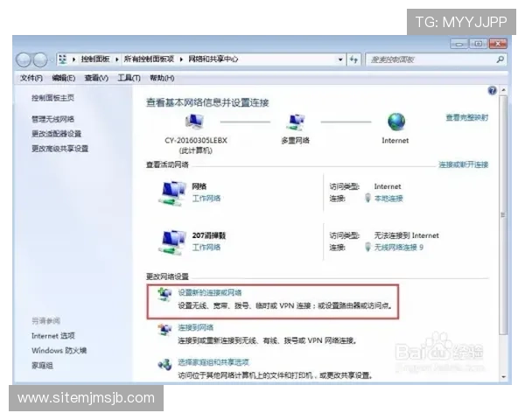This screenshot has width=525, height=420.
Task: Click the 所有控制面板项 breadcrumb segment
Action: pos(149,59)
